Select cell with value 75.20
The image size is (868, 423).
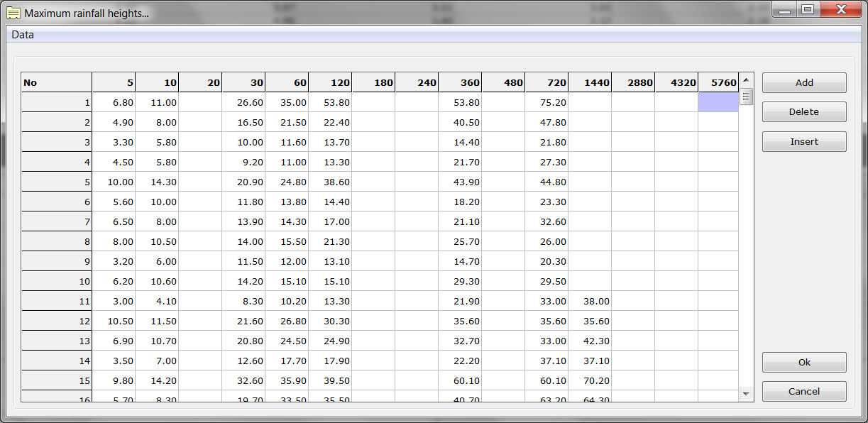[546, 103]
